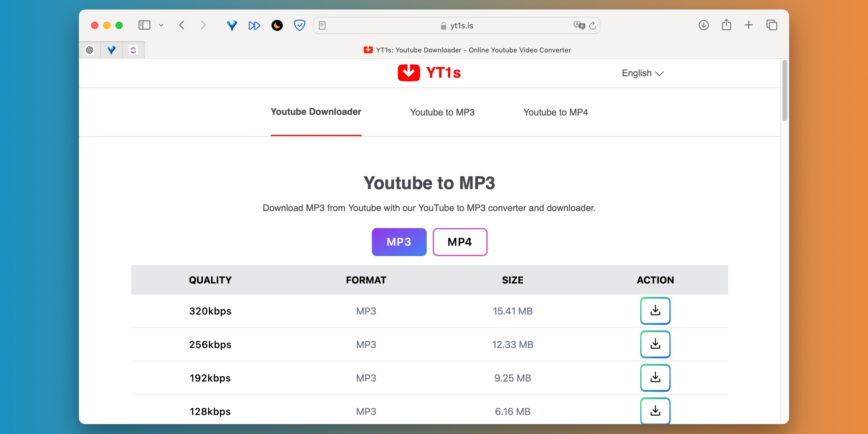This screenshot has width=868, height=434.
Task: Click the browser download status icon
Action: 703,25
